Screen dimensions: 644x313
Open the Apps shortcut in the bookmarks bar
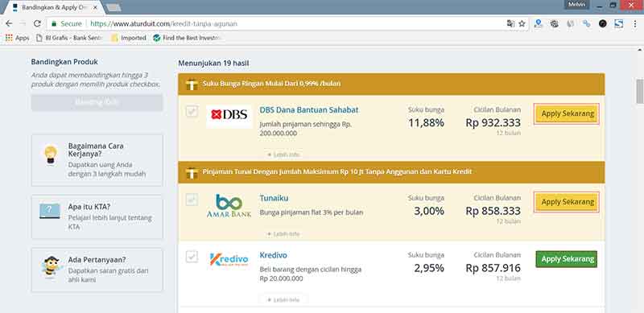point(17,38)
